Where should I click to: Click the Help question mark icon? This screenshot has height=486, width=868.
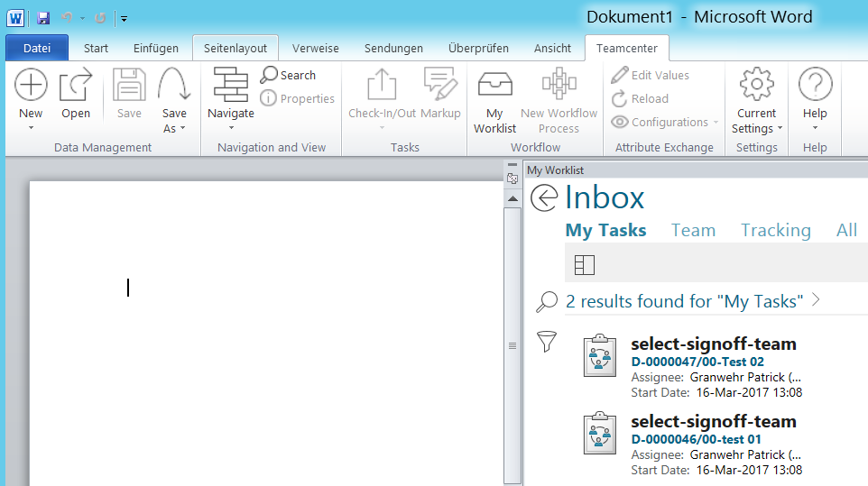(815, 87)
